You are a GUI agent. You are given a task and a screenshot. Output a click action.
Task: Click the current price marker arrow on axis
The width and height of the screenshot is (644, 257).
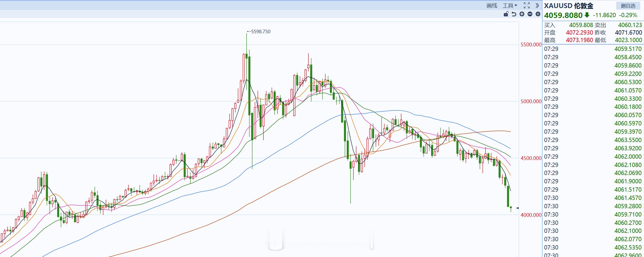coord(517,208)
